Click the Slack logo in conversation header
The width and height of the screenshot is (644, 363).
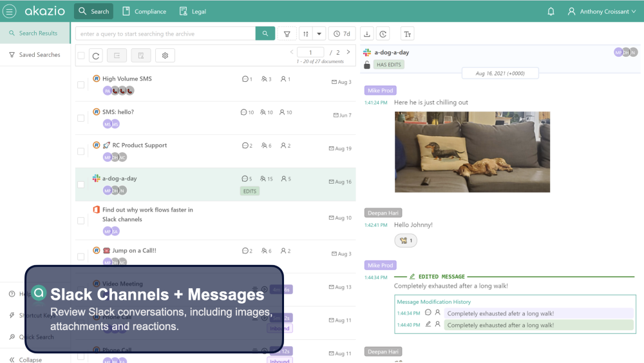point(367,52)
